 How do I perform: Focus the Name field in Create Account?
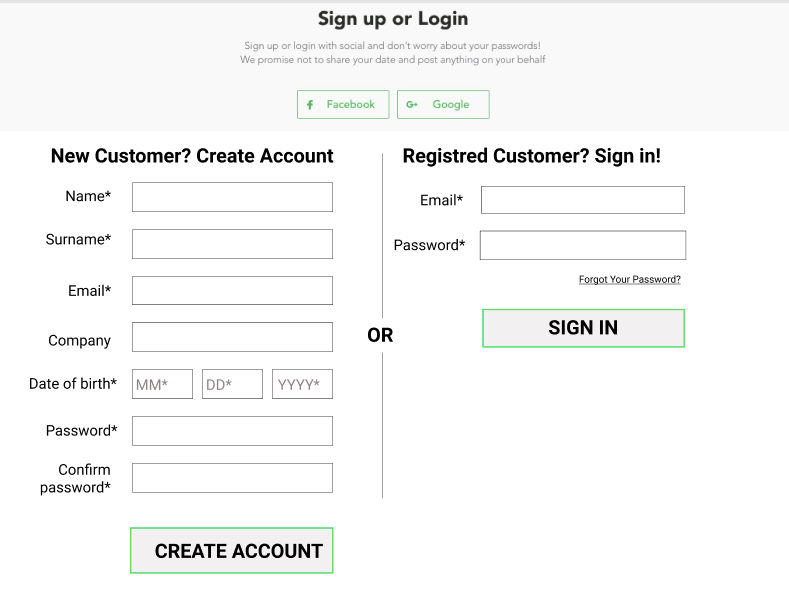click(232, 197)
